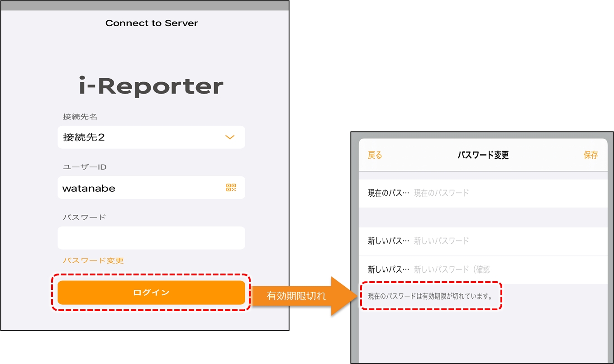Click the Connect to Server title
Viewport: 614px width, 364px height.
[152, 23]
